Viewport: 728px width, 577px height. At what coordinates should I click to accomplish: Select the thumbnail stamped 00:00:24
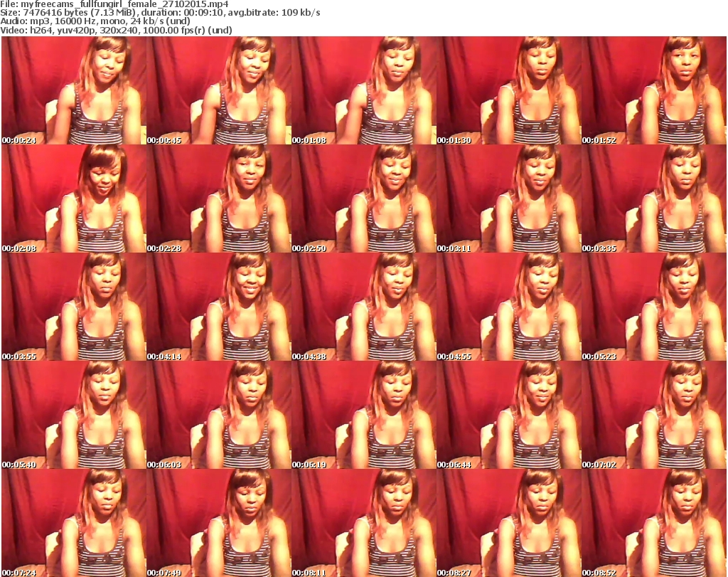[x=74, y=90]
